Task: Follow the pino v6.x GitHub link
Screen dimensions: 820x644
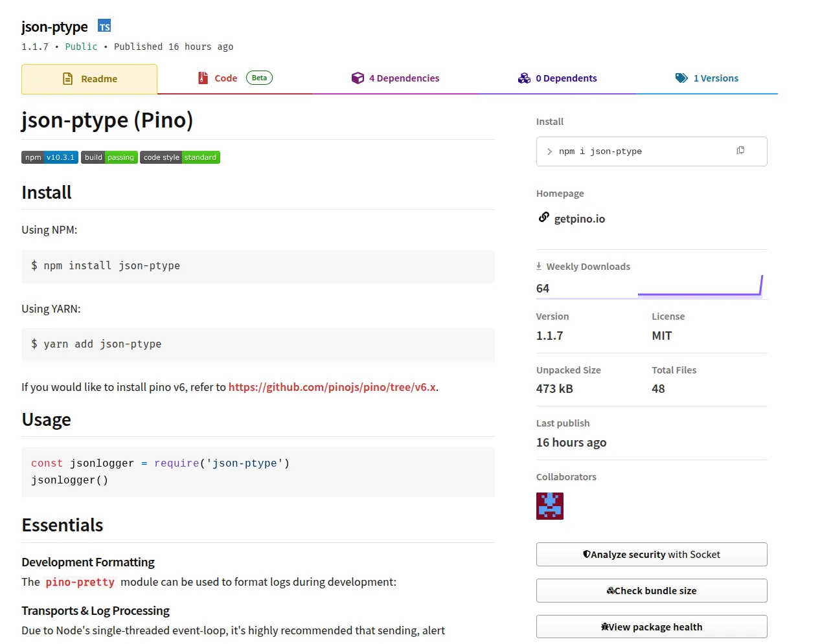Action: [332, 386]
